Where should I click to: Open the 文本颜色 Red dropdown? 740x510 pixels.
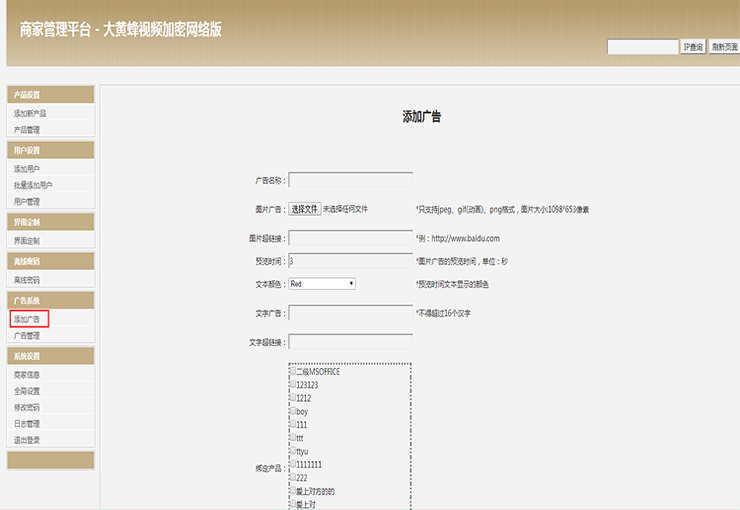[322, 284]
